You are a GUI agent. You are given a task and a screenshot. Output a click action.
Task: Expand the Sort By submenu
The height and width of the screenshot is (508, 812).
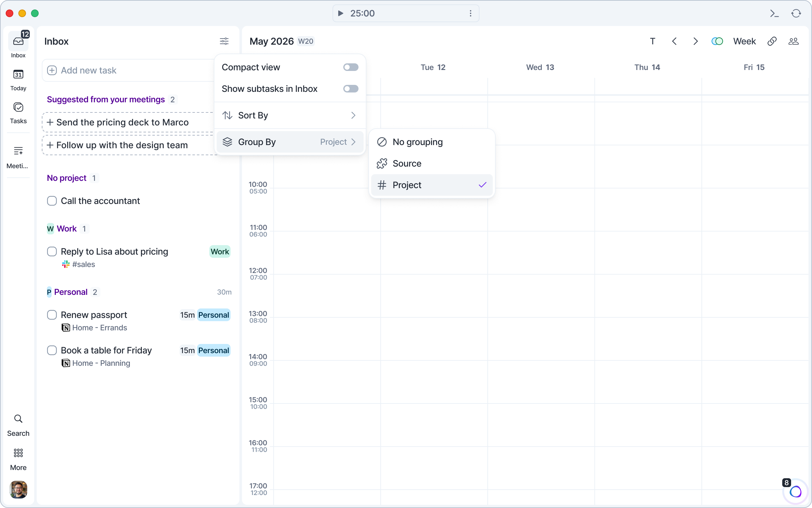(289, 115)
